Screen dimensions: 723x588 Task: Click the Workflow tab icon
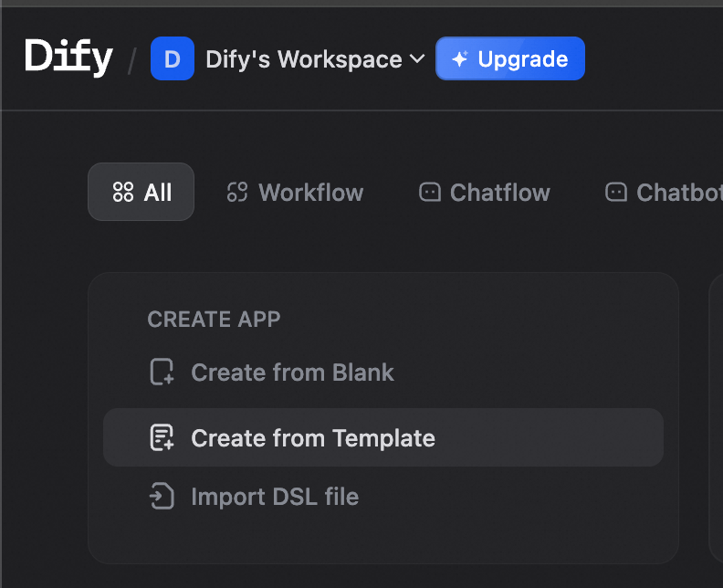[x=237, y=192]
